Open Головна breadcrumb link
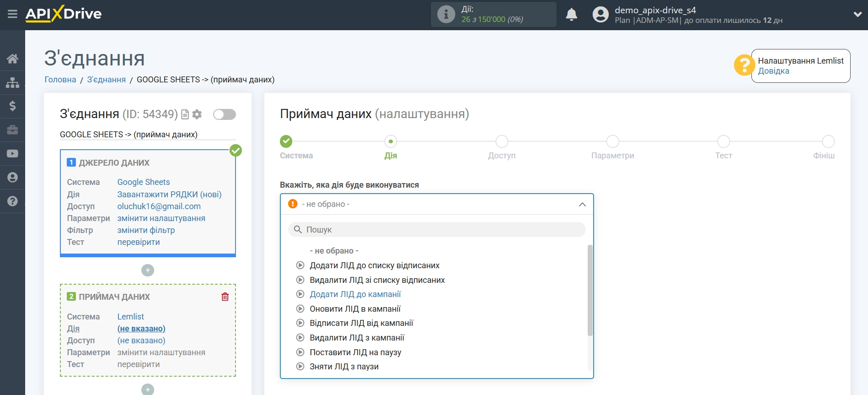Viewport: 868px width, 395px height. (60, 80)
